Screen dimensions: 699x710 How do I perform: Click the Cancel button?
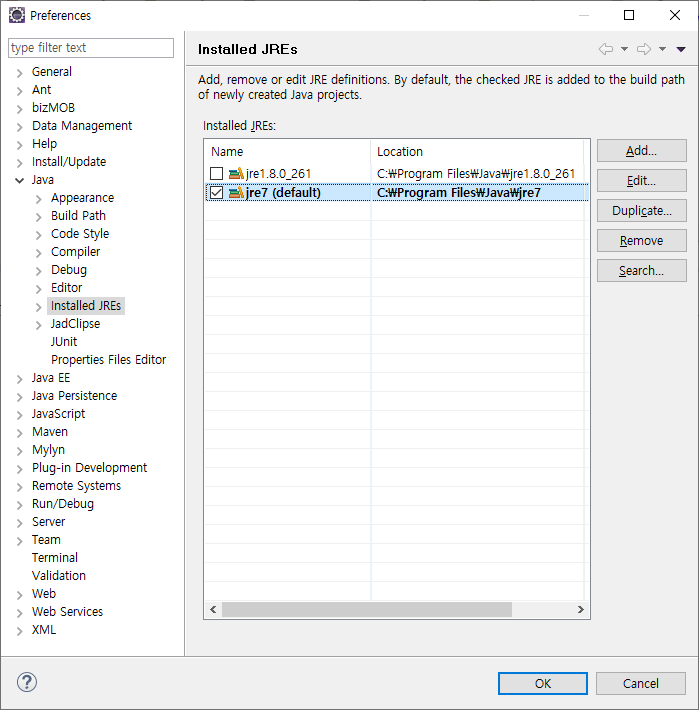coord(641,683)
